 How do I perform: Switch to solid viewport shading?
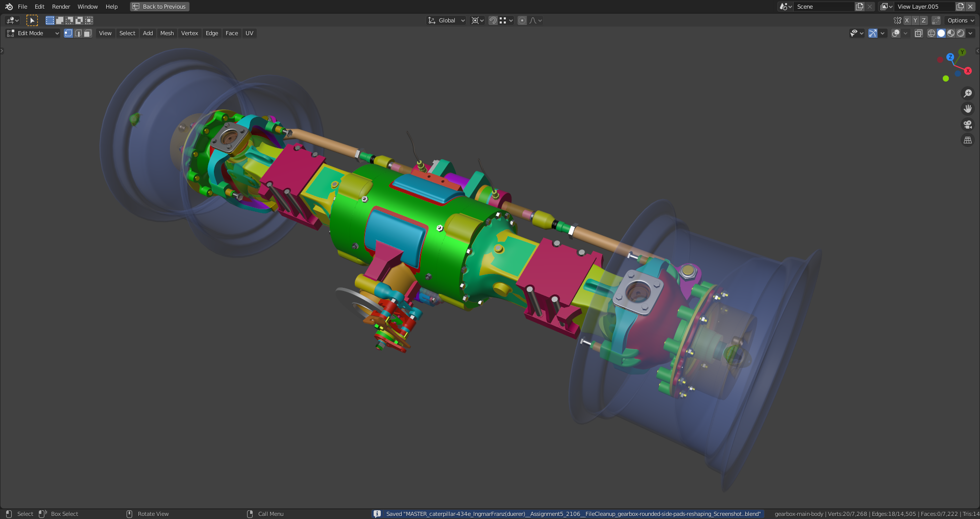coord(941,33)
